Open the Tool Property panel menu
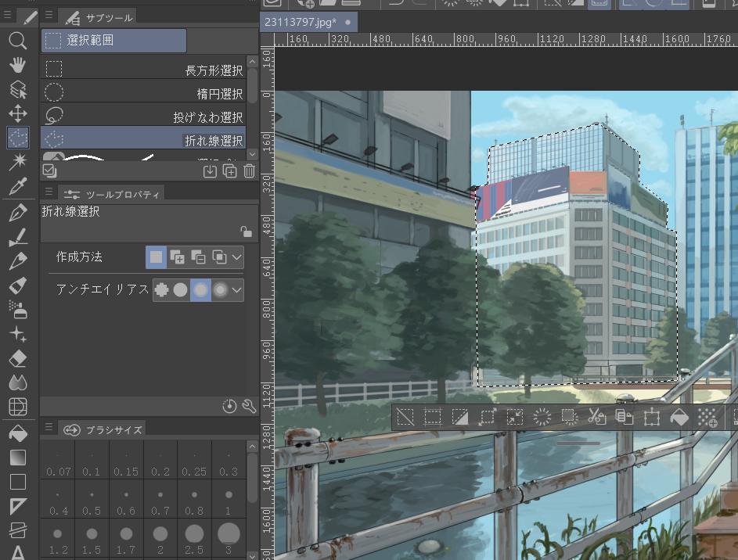 point(49,192)
